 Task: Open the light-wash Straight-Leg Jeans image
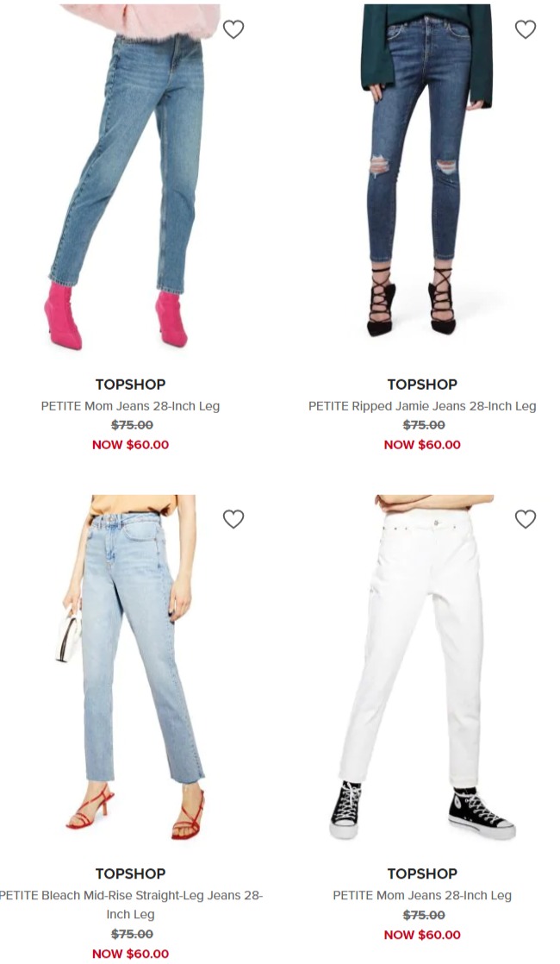pos(131,667)
